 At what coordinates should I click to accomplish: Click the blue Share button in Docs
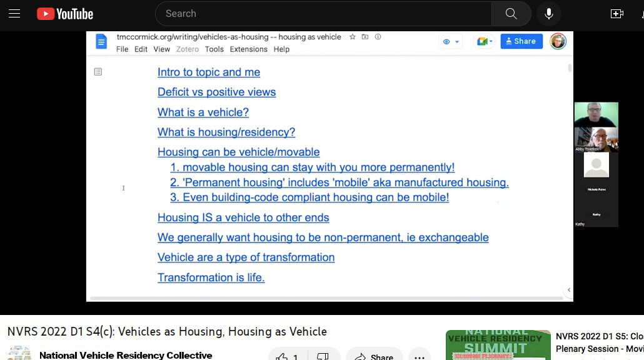(521, 41)
